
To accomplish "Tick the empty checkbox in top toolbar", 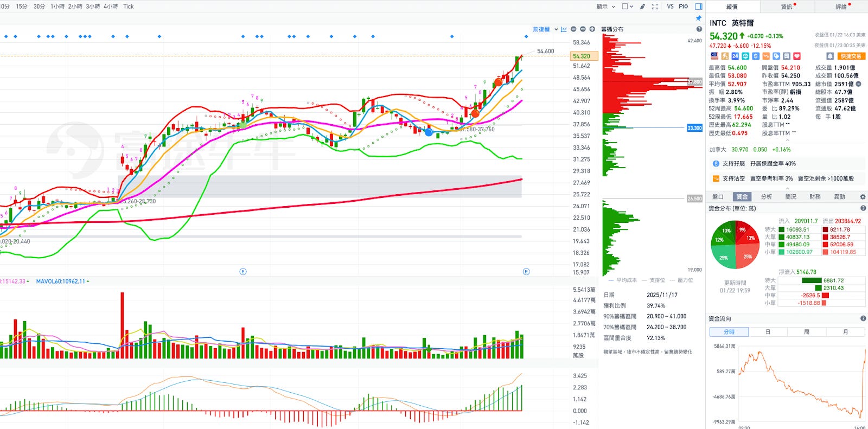I will (624, 7).
